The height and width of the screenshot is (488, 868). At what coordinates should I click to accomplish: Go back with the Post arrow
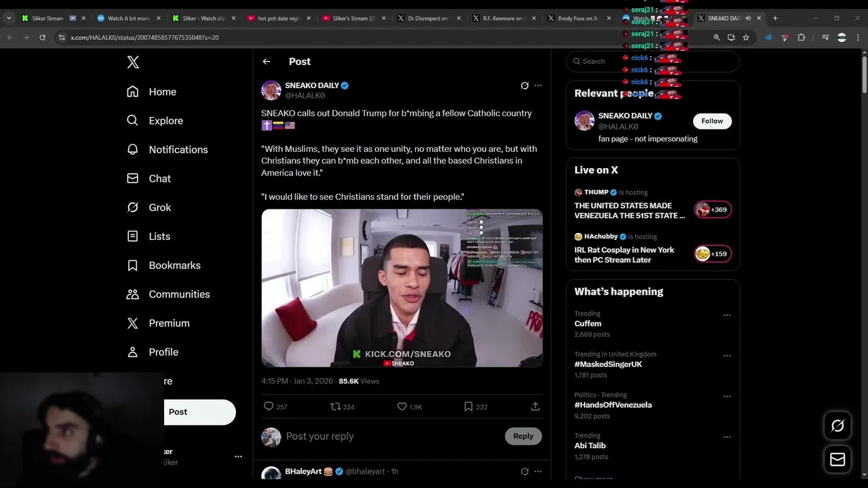click(x=267, y=62)
